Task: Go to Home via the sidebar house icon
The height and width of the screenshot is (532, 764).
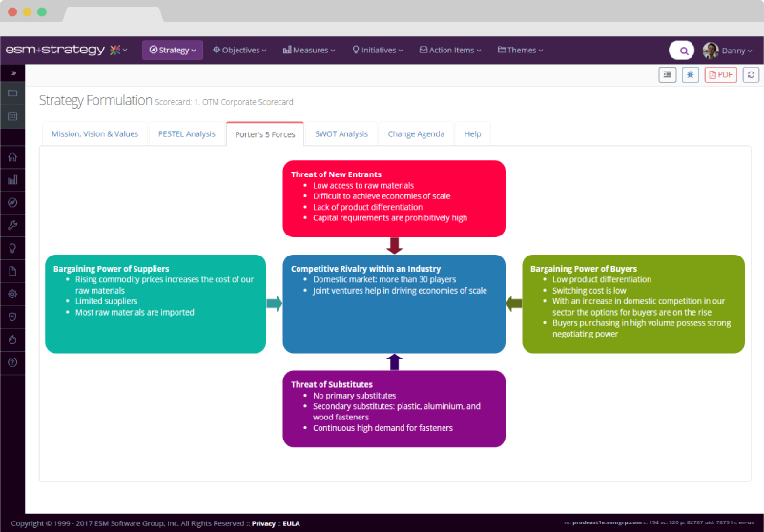Action: point(12,157)
